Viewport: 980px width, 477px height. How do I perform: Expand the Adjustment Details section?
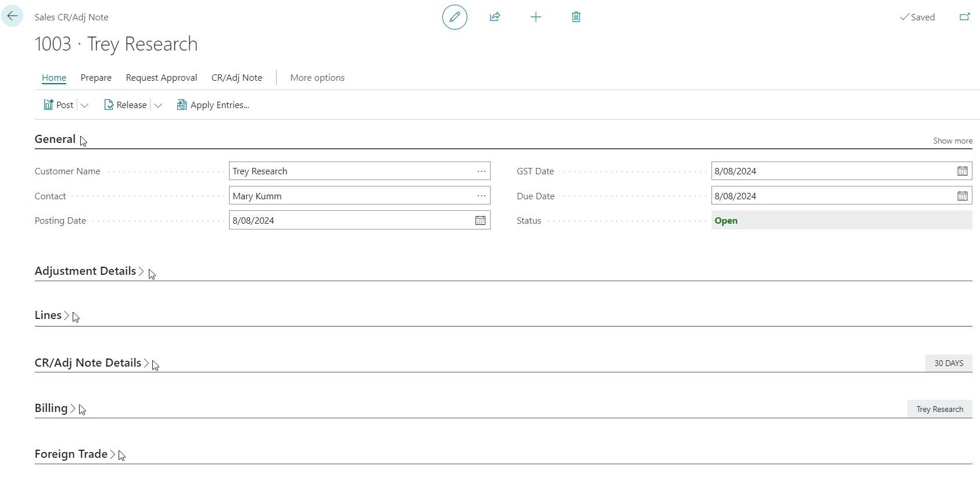[90, 271]
